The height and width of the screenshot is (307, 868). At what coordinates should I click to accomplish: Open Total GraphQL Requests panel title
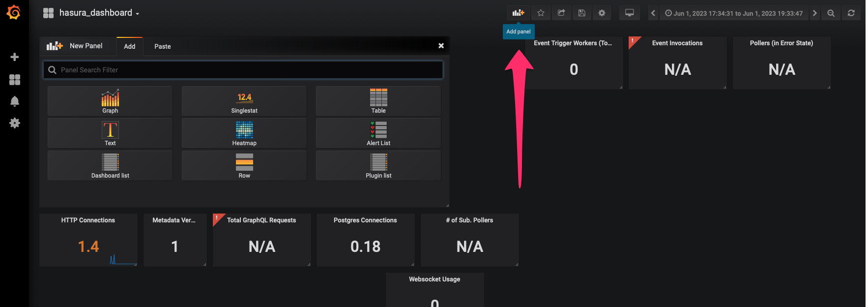tap(261, 220)
